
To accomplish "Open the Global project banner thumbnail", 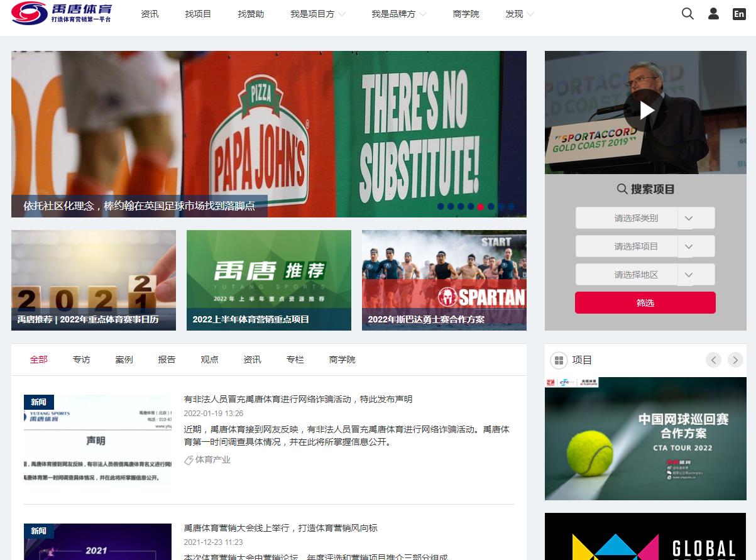I will pos(645,537).
